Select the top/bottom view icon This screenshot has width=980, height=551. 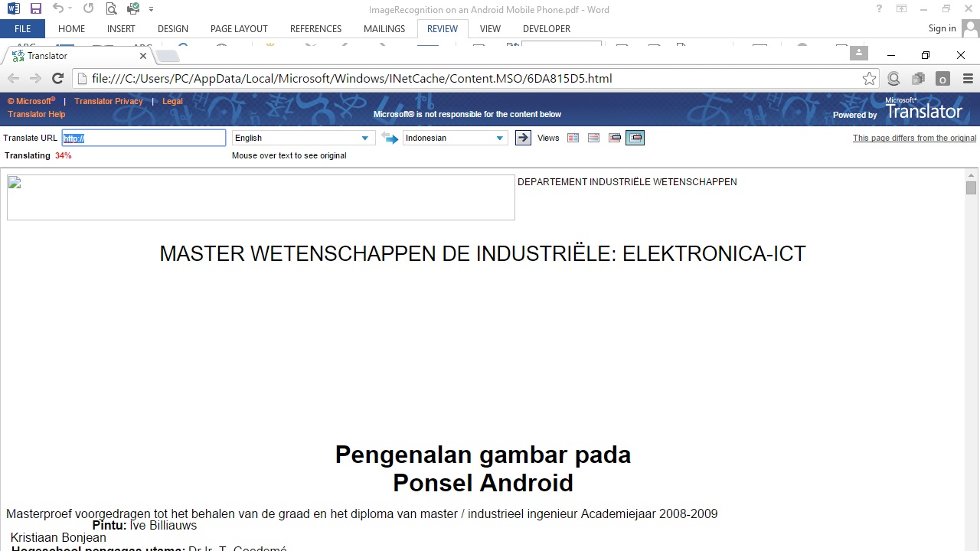pyautogui.click(x=593, y=138)
